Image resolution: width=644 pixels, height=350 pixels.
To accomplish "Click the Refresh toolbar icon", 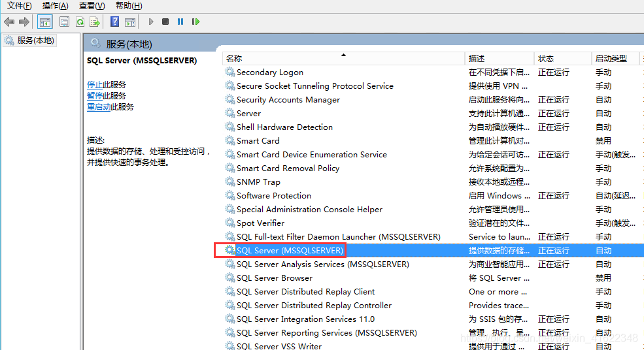I will (80, 22).
